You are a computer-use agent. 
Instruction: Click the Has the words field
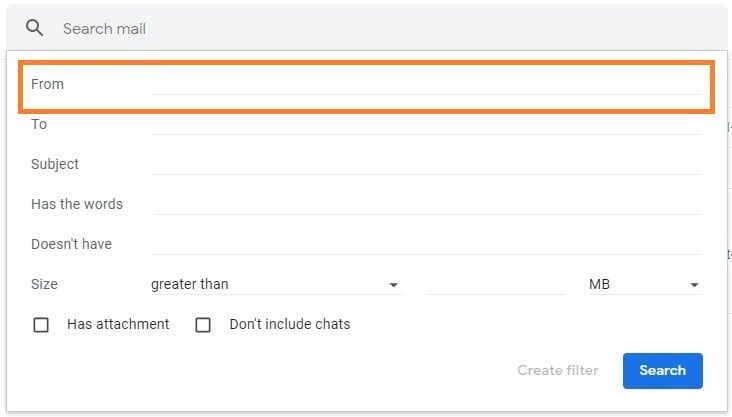click(426, 204)
